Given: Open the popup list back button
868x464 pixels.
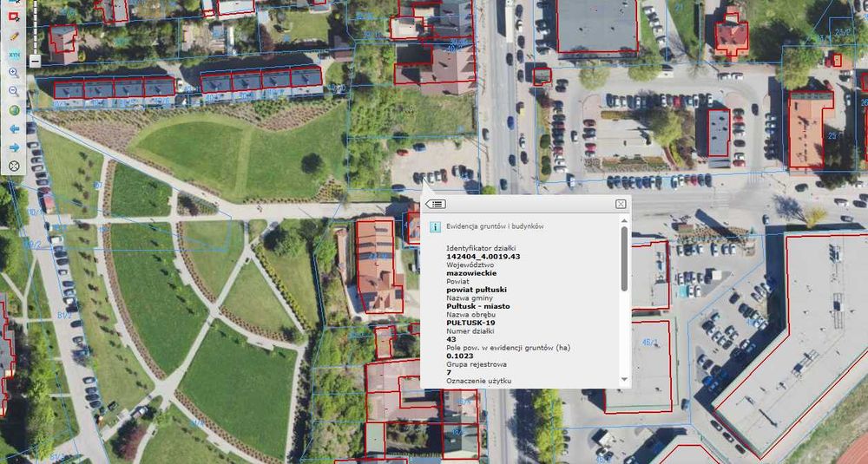Looking at the screenshot, I should [x=436, y=204].
